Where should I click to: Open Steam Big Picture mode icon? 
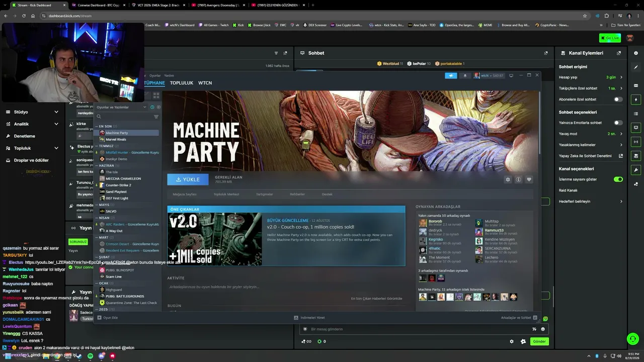511,75
